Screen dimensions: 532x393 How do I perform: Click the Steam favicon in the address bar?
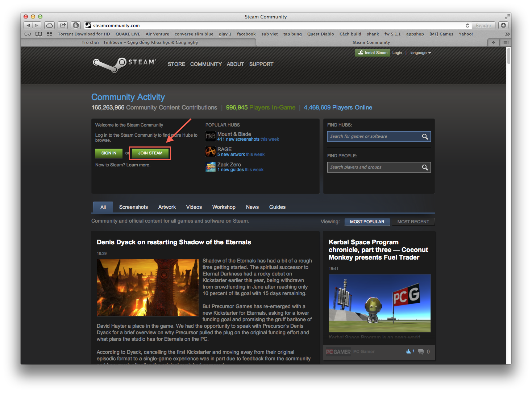(x=88, y=25)
